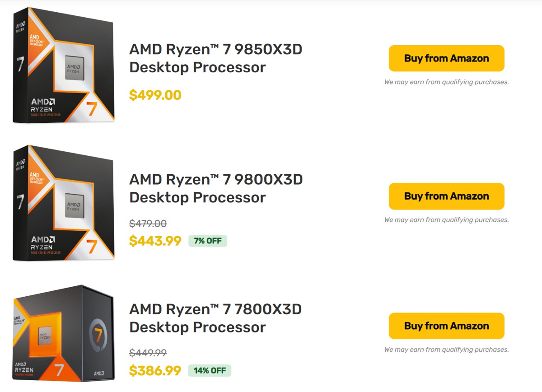Open the AMD Ryzen 7 7800X3D title link
This screenshot has width=542, height=392.
click(215, 318)
